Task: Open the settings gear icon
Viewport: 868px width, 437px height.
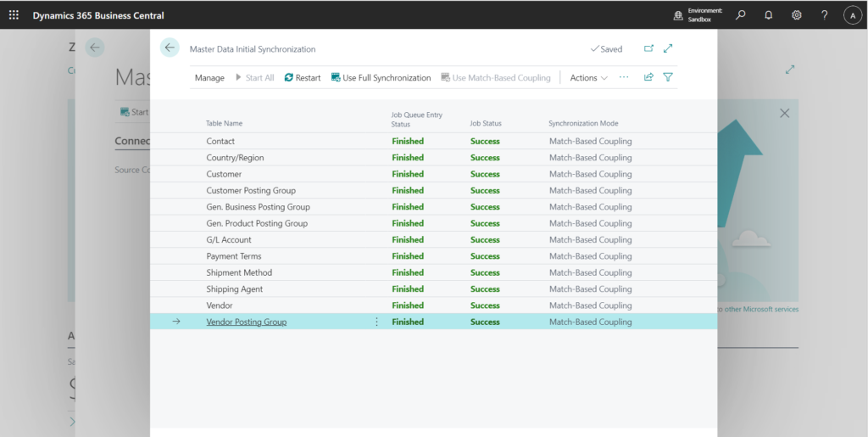Action: (796, 15)
